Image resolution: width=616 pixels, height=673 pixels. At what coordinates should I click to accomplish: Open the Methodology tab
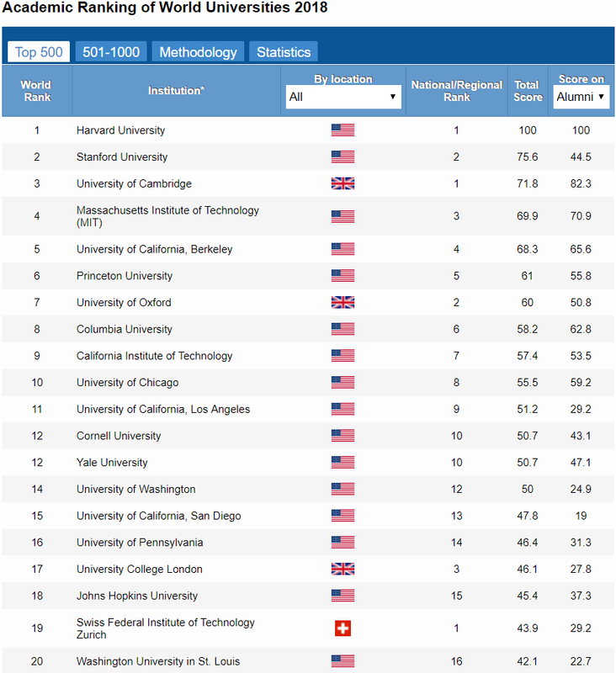[x=198, y=52]
